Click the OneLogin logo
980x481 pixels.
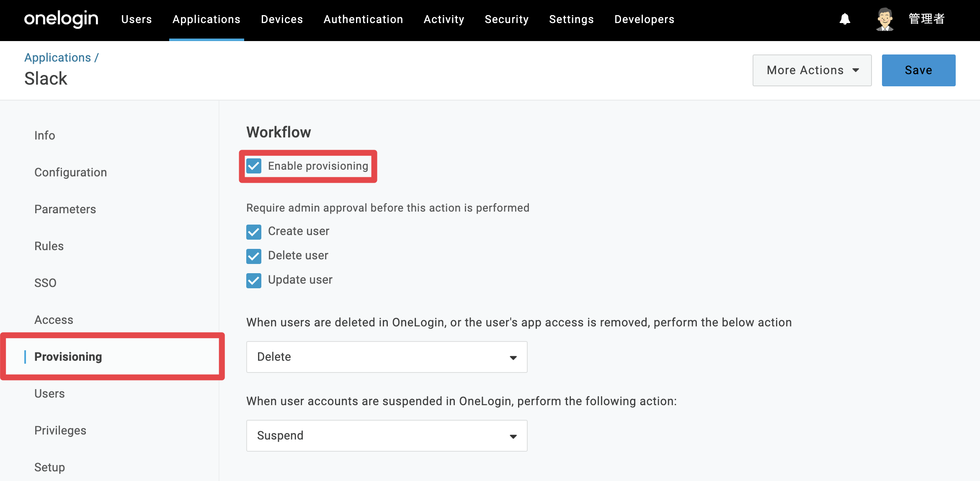pos(61,19)
